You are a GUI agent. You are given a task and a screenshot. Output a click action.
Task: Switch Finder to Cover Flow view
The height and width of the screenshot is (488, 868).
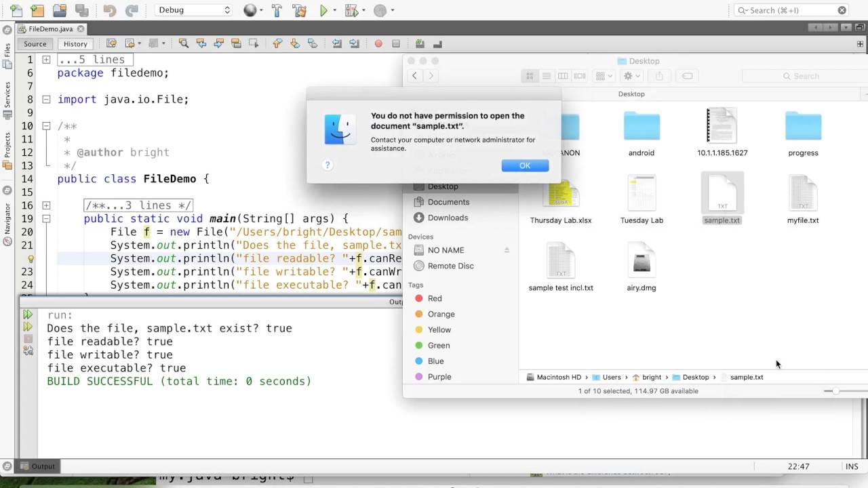pyautogui.click(x=579, y=76)
